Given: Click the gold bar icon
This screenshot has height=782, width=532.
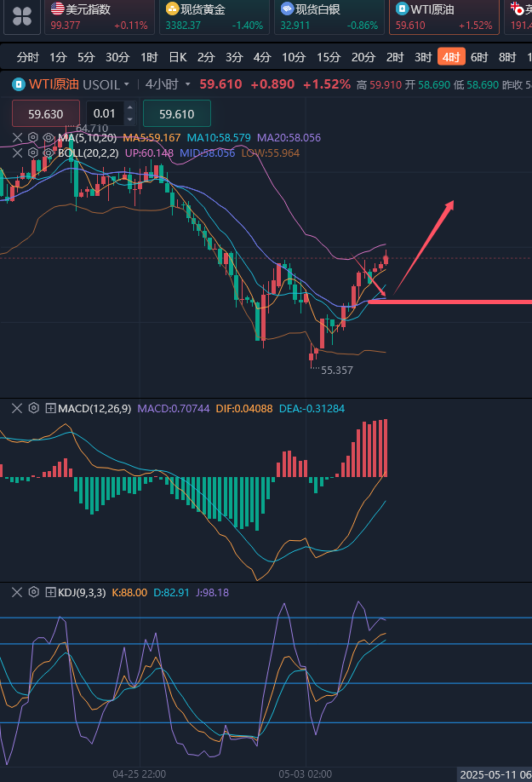Looking at the screenshot, I should [x=172, y=9].
